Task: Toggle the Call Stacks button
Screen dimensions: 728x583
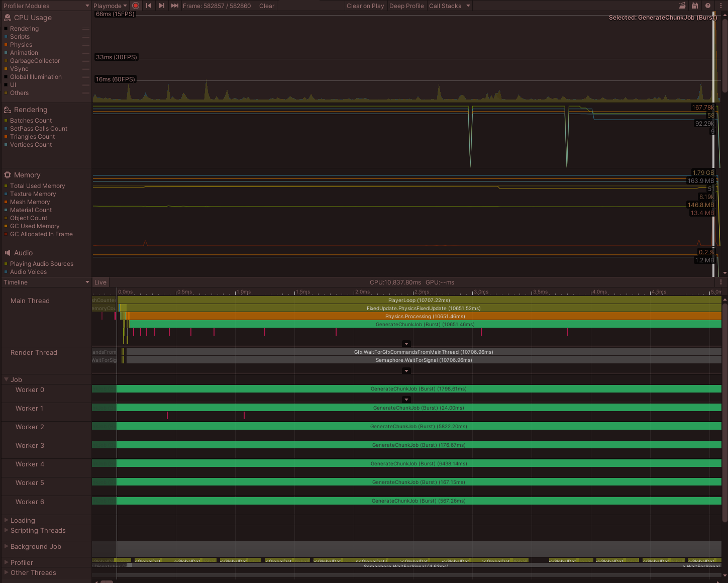Action: click(x=445, y=6)
